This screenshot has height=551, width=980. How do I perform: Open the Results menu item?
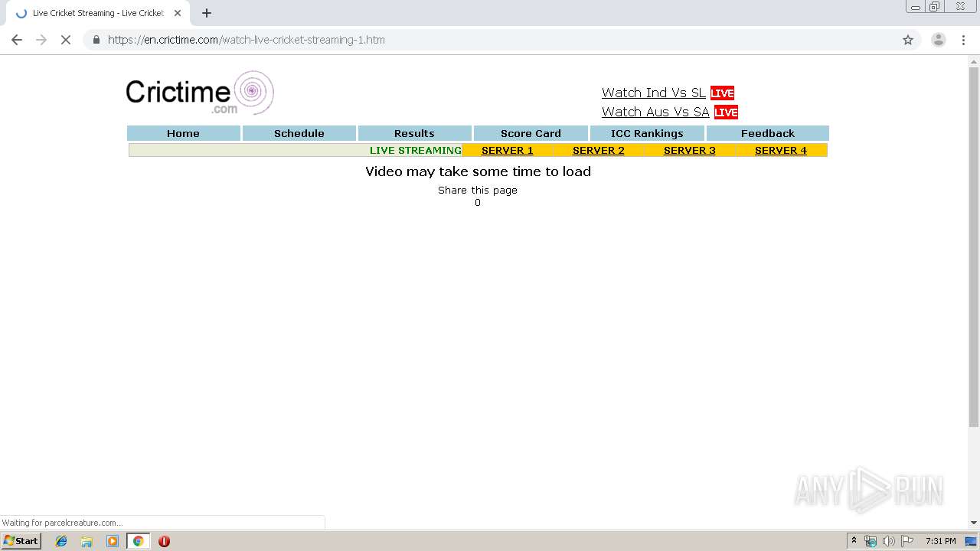(415, 133)
